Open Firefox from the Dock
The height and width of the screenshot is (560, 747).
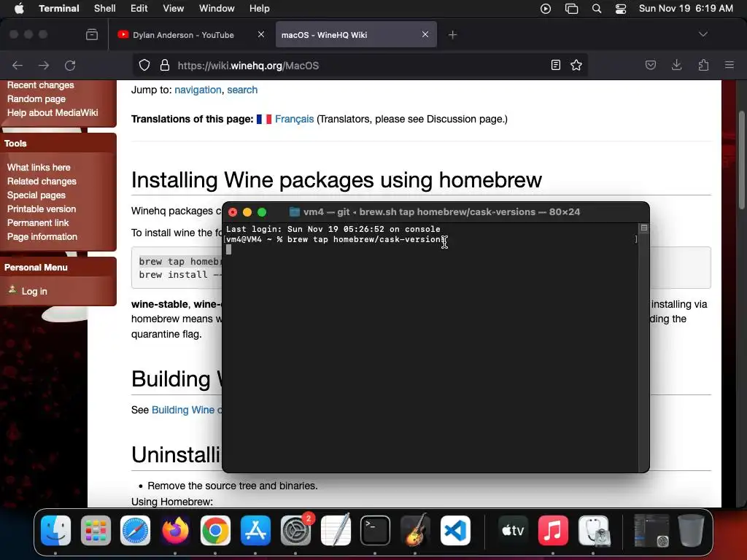[x=175, y=531]
